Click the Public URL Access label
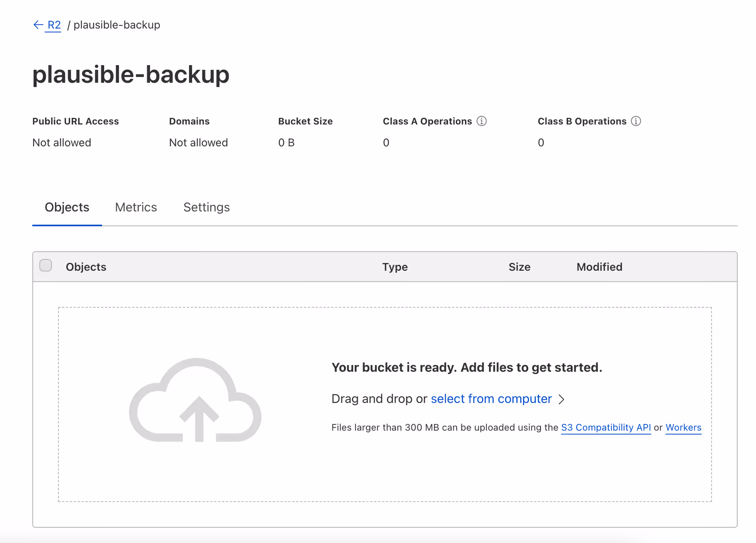The height and width of the screenshot is (543, 756). (x=76, y=121)
